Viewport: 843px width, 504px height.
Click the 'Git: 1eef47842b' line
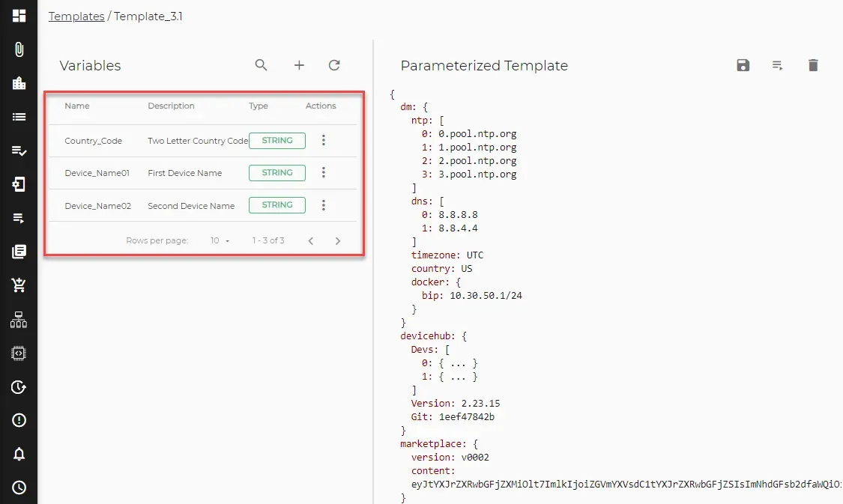point(453,417)
